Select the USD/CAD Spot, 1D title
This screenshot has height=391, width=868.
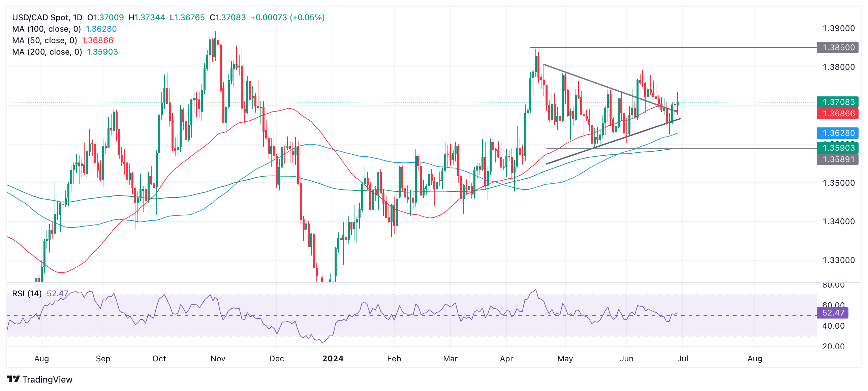tap(47, 18)
